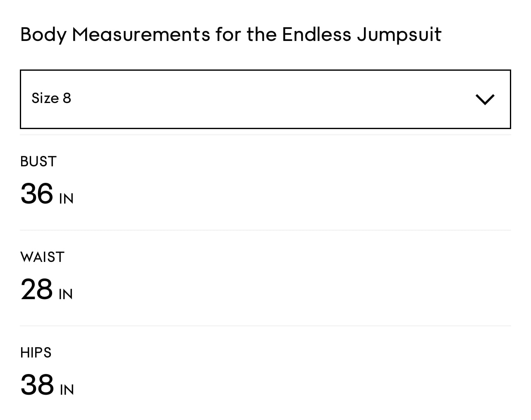The height and width of the screenshot is (420, 531).
Task: Click the divider below the bust section
Action: (265, 230)
